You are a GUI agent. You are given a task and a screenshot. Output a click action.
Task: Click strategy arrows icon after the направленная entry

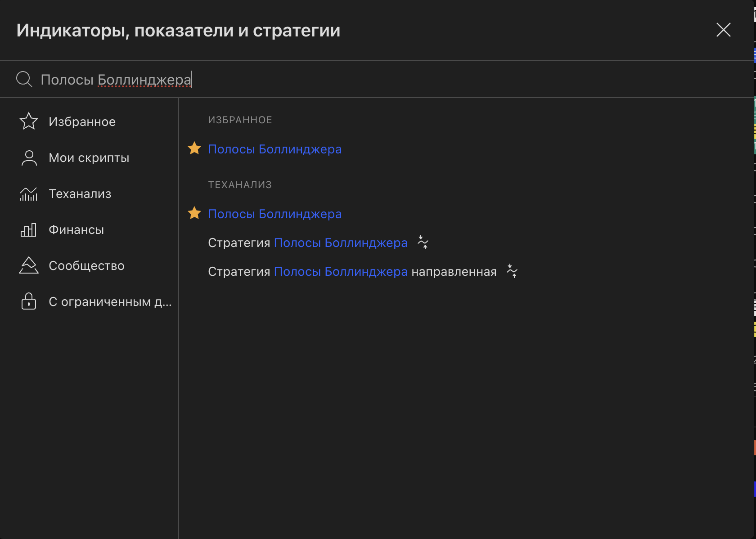point(512,271)
